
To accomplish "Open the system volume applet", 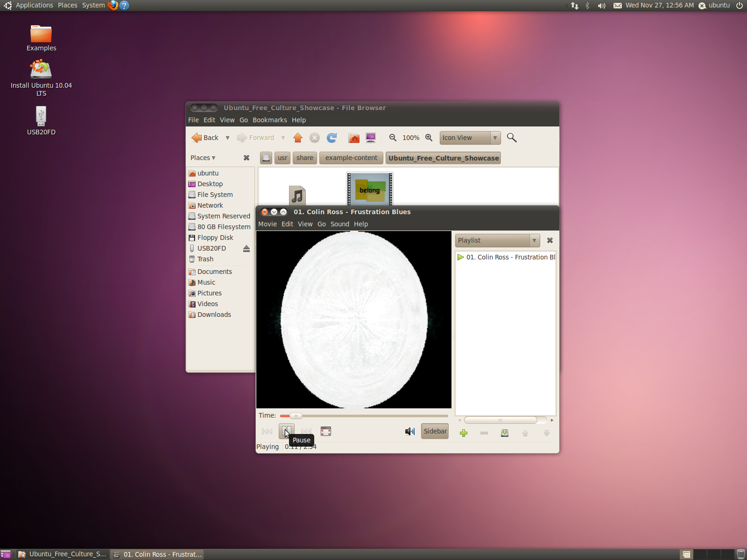I will click(x=602, y=6).
